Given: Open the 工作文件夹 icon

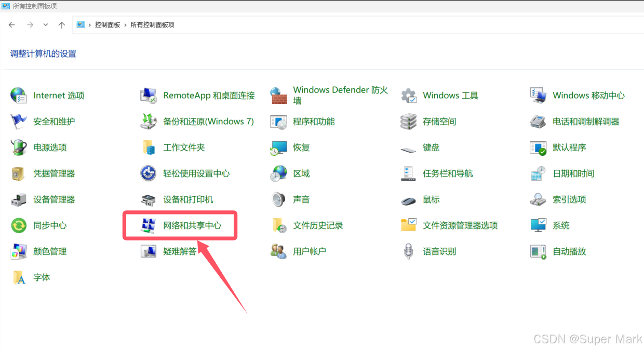Looking at the screenshot, I should (x=149, y=147).
